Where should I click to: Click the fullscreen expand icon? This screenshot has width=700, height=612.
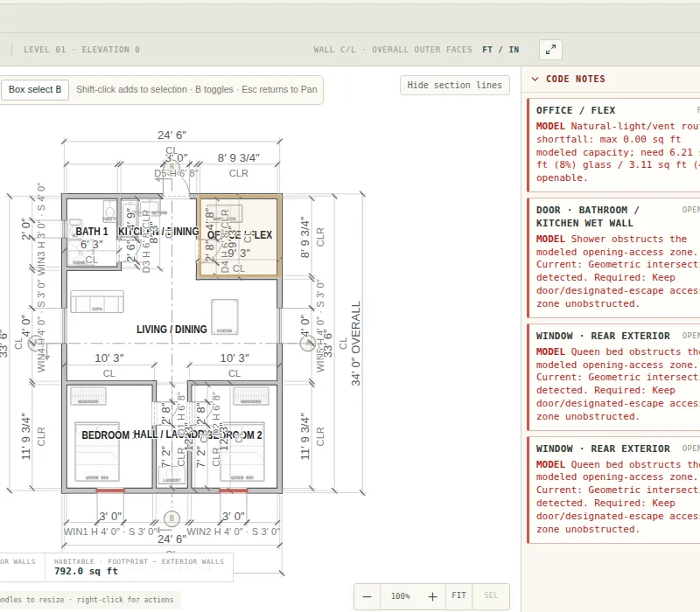550,50
